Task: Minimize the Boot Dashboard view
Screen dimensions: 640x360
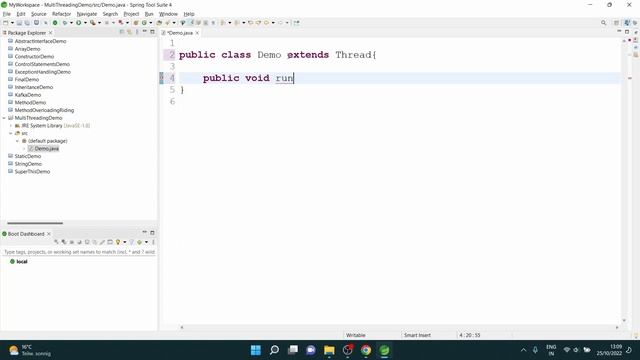Action: pos(144,232)
